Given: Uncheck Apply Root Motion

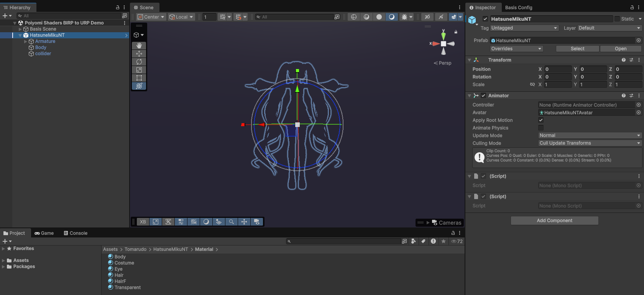Looking at the screenshot, I should (x=541, y=120).
